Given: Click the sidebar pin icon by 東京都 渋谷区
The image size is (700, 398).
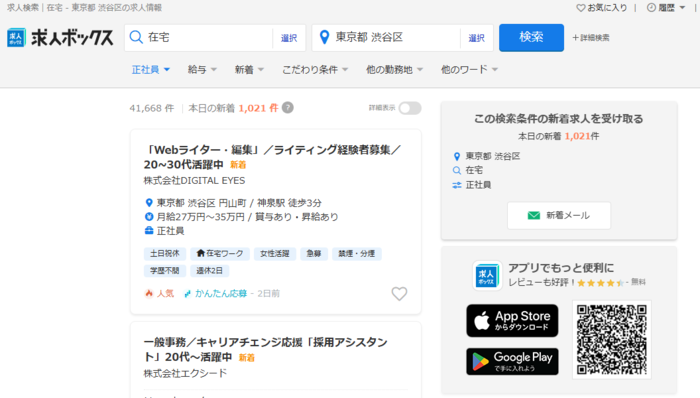Looking at the screenshot, I should [x=456, y=156].
